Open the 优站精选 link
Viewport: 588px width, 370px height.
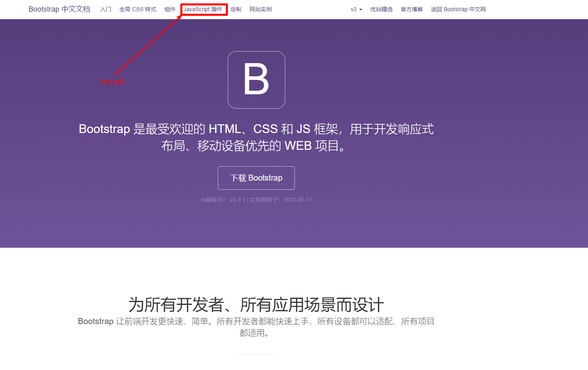click(381, 9)
